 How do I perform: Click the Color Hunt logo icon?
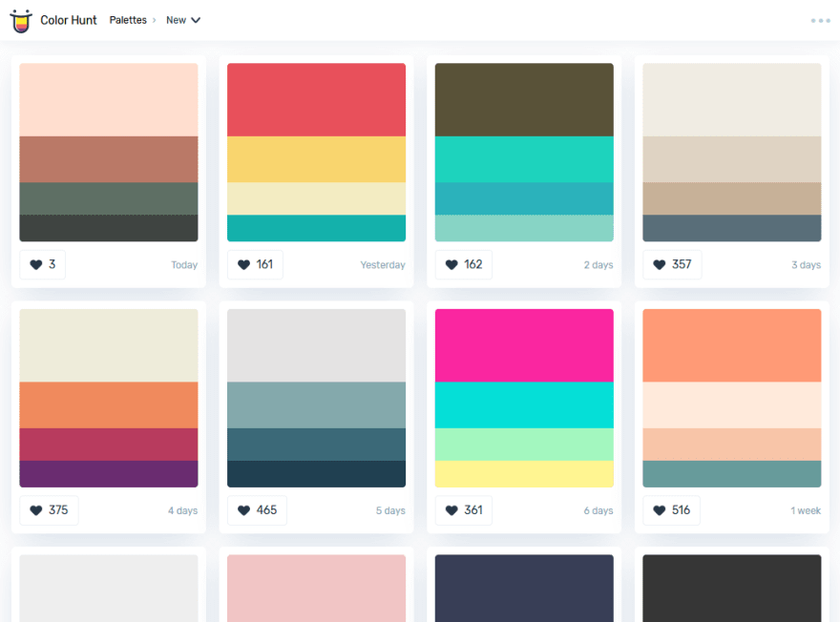tap(21, 20)
